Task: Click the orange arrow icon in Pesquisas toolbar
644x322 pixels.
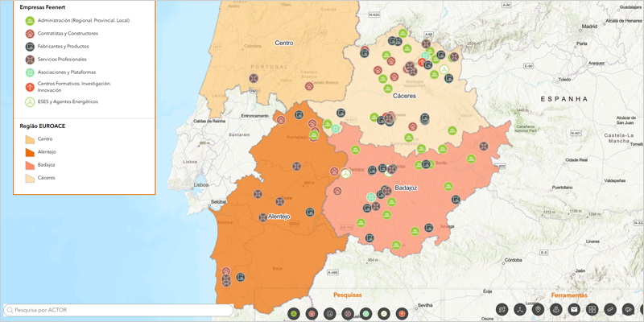Action: pyautogui.click(x=402, y=313)
